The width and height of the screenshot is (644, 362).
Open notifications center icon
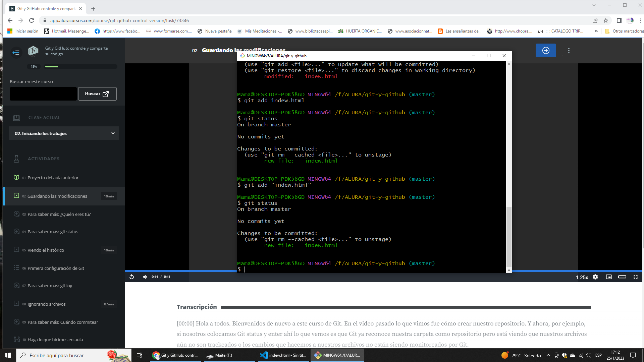click(633, 355)
